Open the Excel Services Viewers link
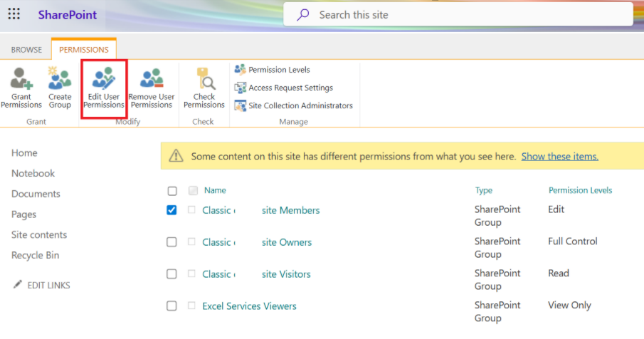Screen dimensions: 644x339 click(249, 306)
